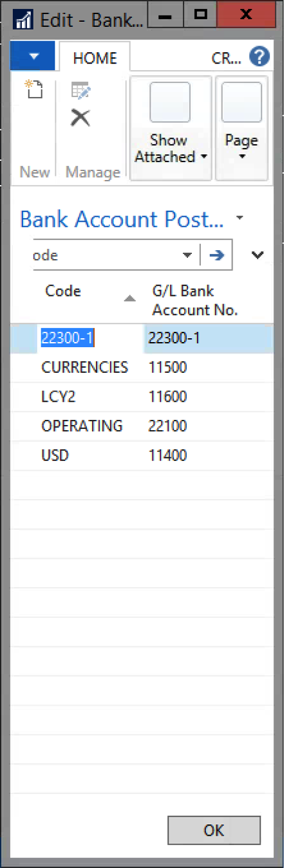Open the Page menu button
284x868 pixels.
(x=241, y=128)
